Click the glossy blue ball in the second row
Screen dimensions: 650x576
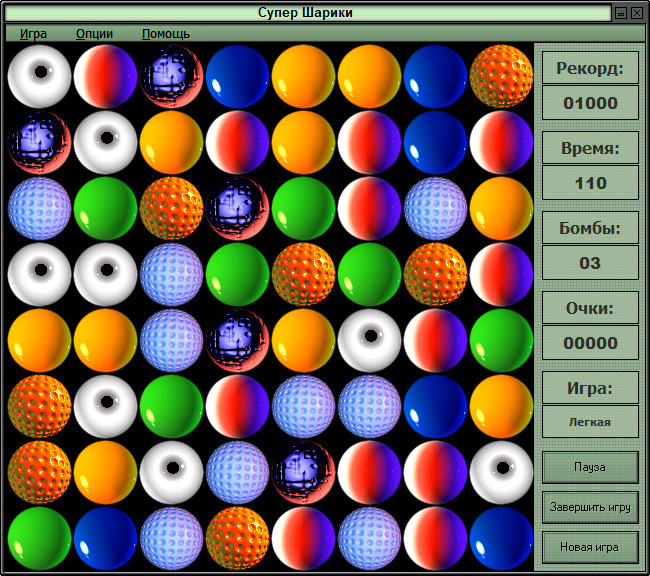click(x=435, y=142)
